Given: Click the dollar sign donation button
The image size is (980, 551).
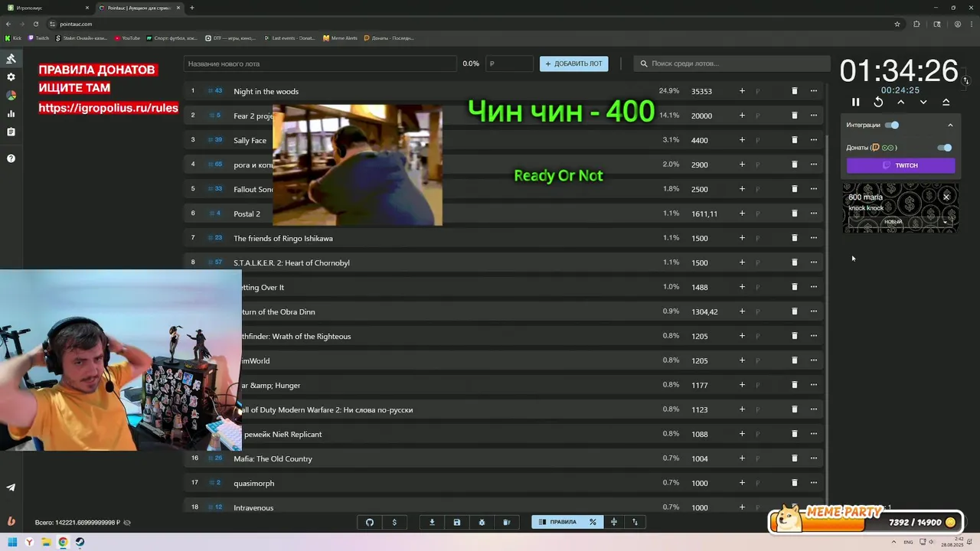Looking at the screenshot, I should [394, 522].
